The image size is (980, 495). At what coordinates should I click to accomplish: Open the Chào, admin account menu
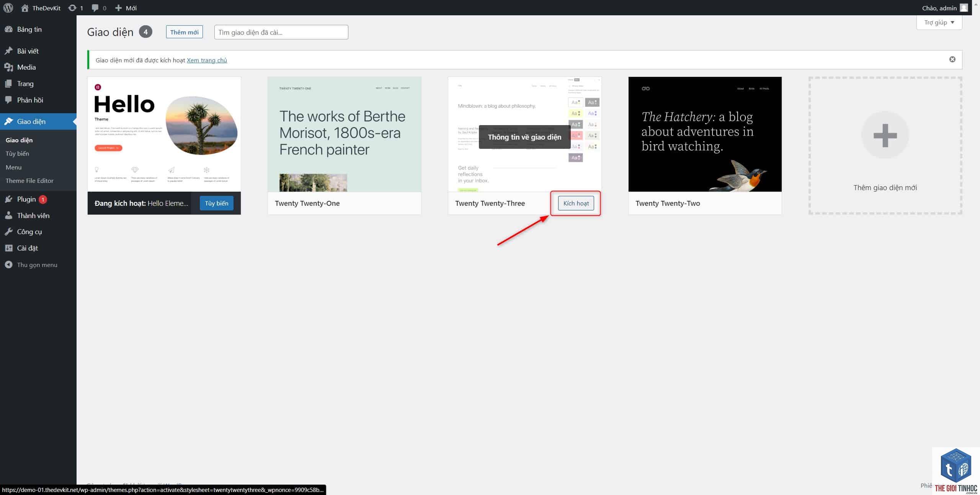pyautogui.click(x=945, y=8)
